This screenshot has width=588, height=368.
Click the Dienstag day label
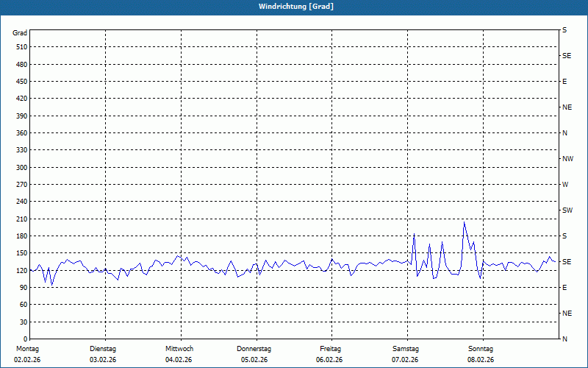pyautogui.click(x=103, y=349)
